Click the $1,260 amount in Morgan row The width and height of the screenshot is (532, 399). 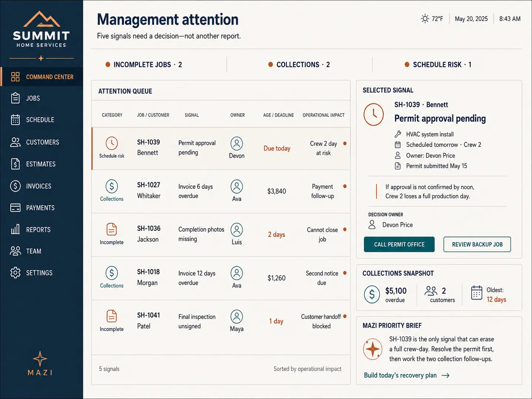point(277,278)
